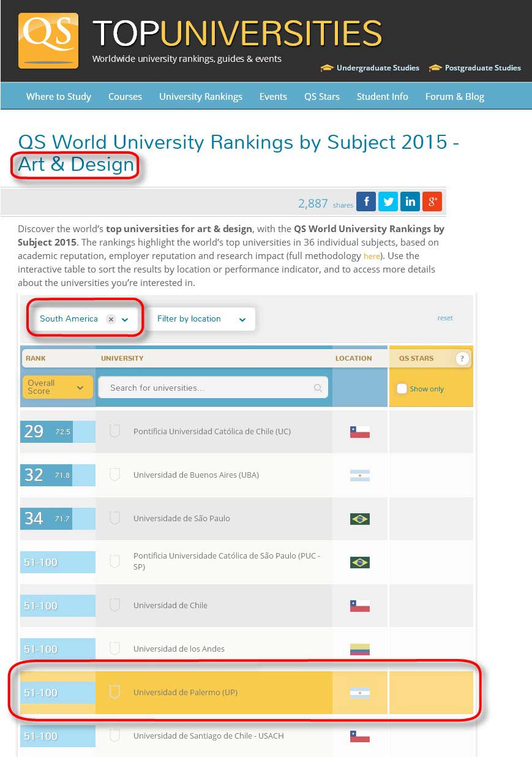
Task: Click Brazil flag in PUC-SP row
Action: (x=360, y=562)
